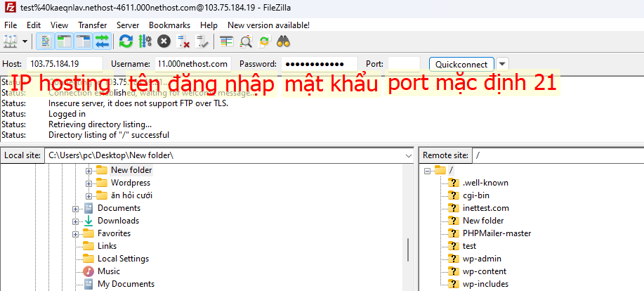The height and width of the screenshot is (291, 644).
Task: Open the Transfer menu
Action: 92,25
